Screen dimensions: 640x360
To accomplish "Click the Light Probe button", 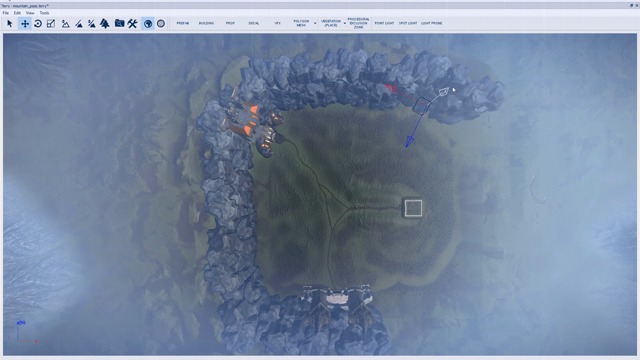I will (x=431, y=23).
